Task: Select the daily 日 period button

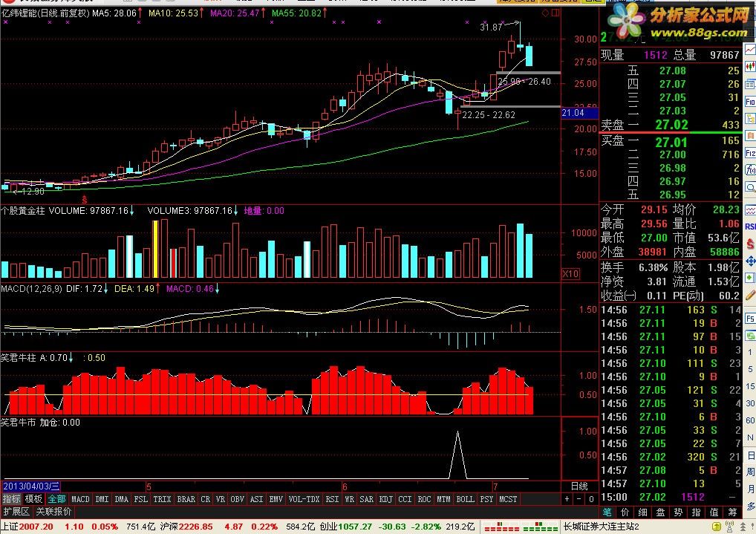Action: [750, 455]
